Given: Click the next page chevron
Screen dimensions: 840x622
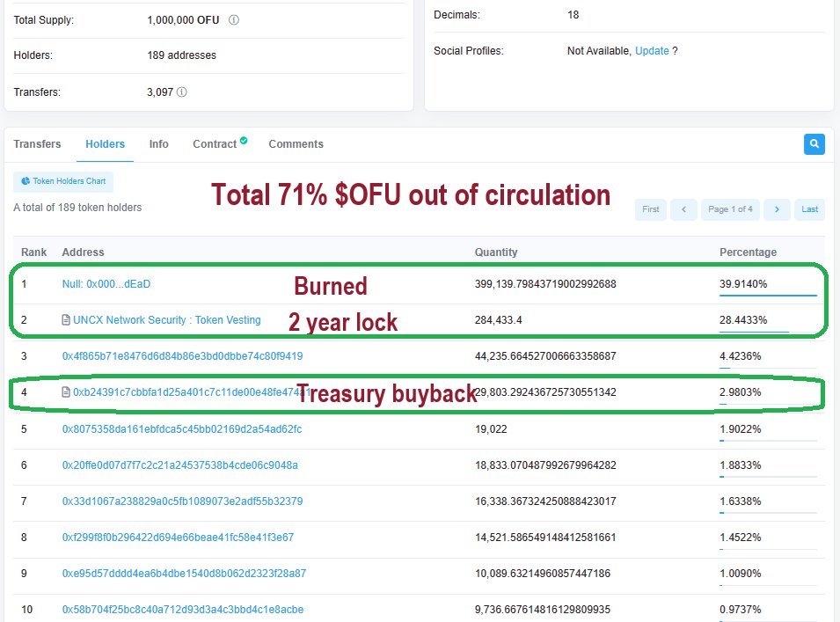Looking at the screenshot, I should (777, 209).
